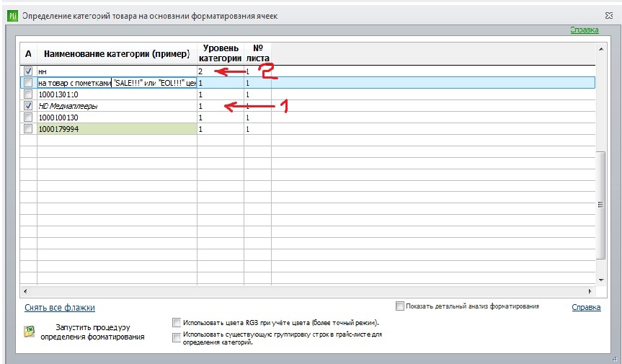This screenshot has width=622, height=364.
Task: Open the bottom-right "Справка" link
Action: tap(586, 307)
